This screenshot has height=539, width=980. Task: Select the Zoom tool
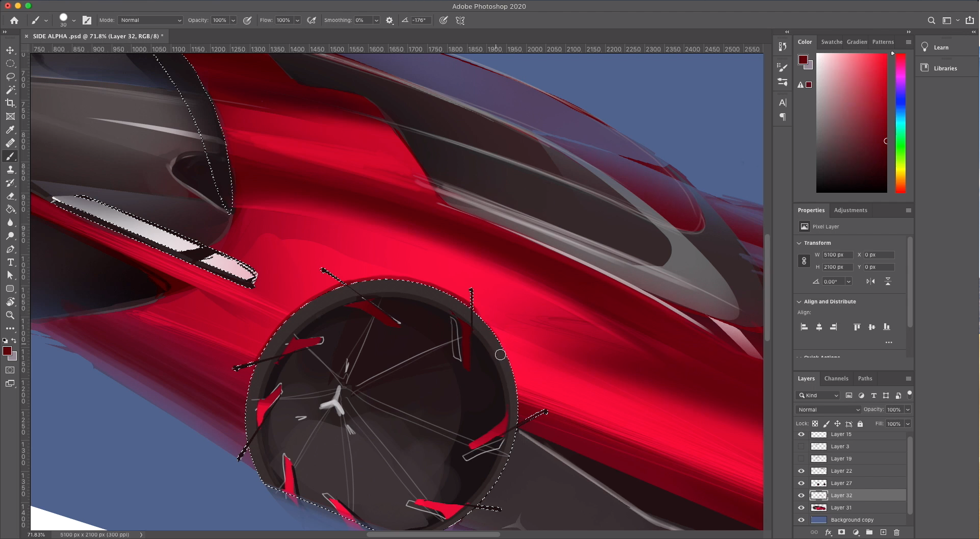10,315
